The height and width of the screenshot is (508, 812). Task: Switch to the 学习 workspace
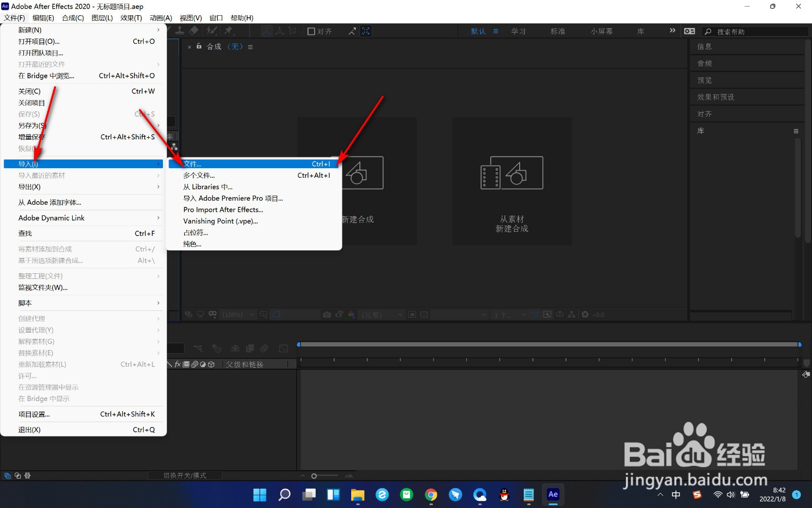point(518,31)
